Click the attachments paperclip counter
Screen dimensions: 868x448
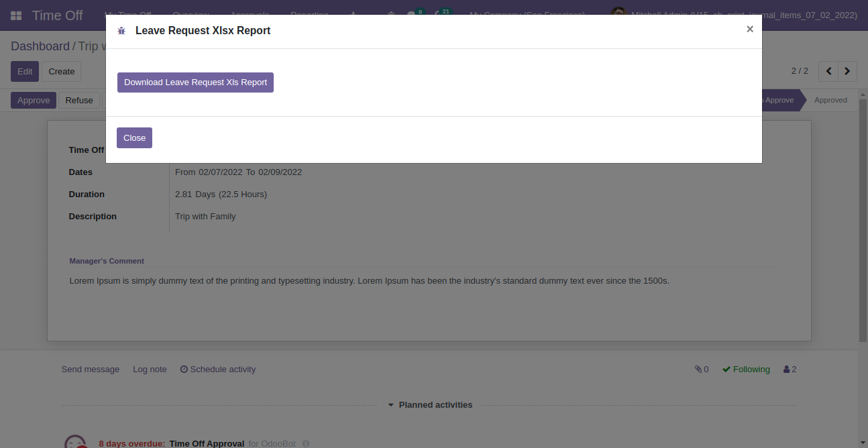coord(702,370)
